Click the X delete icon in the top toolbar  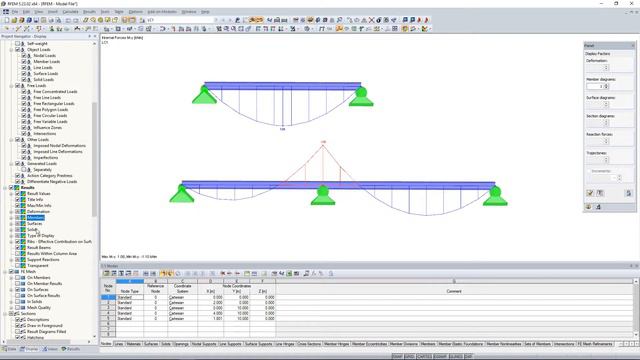click(x=371, y=20)
